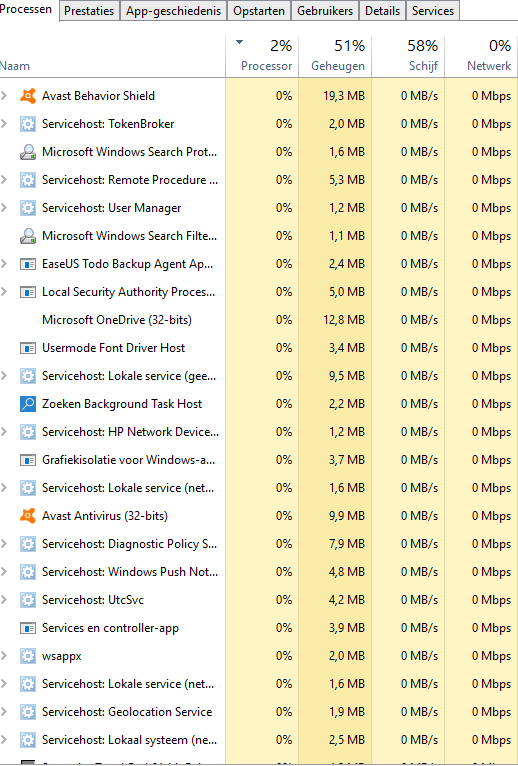Select the Usermode Font Driver Host icon
This screenshot has height=766, width=518.
point(28,348)
